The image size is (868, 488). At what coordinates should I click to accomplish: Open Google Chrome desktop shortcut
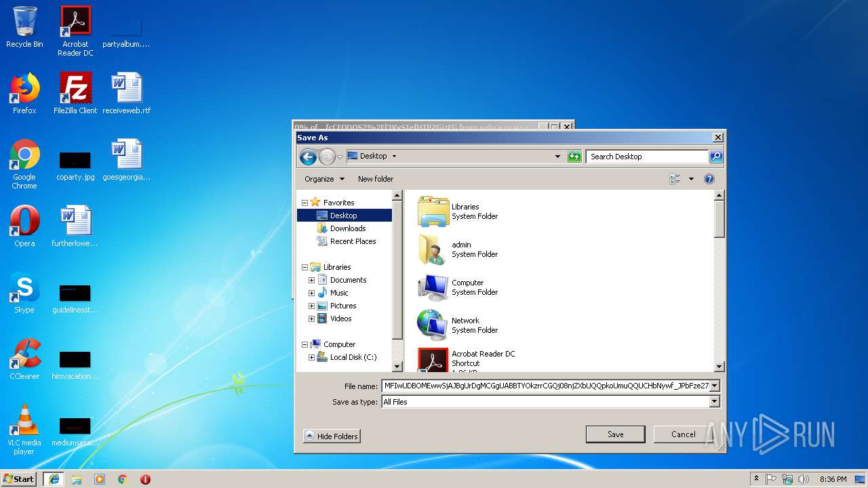pyautogui.click(x=24, y=165)
